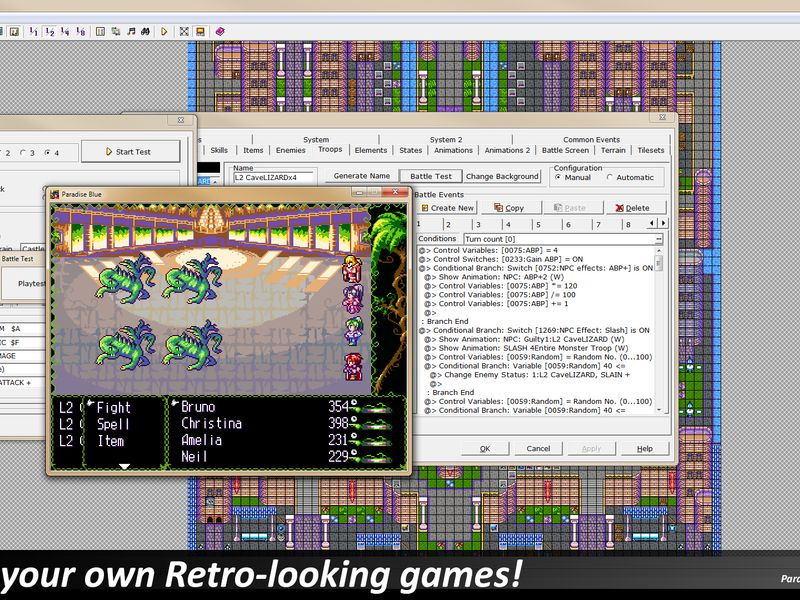Viewport: 800px width, 600px height.
Task: Open the Elements tab
Action: (371, 150)
